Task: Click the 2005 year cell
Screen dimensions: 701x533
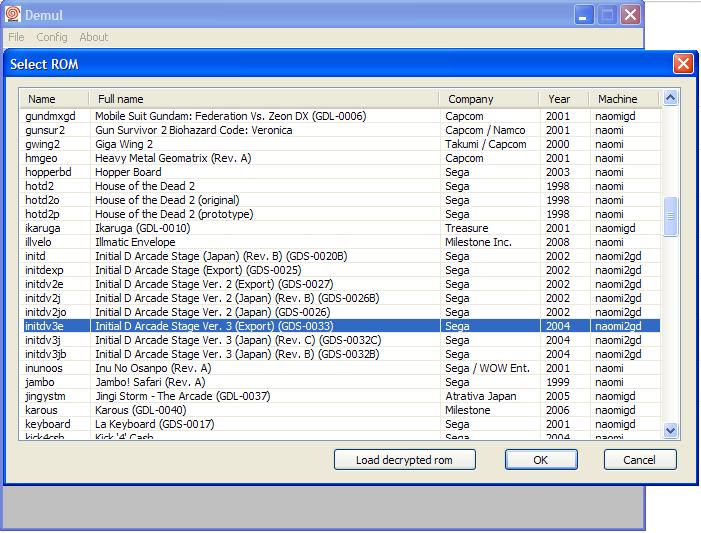Action: click(557, 396)
